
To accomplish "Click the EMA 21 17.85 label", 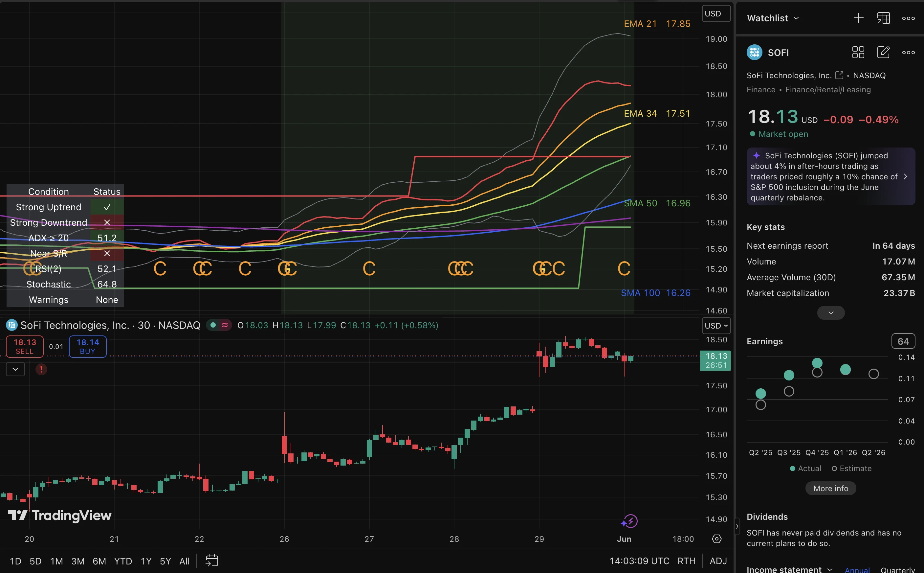I will click(657, 24).
